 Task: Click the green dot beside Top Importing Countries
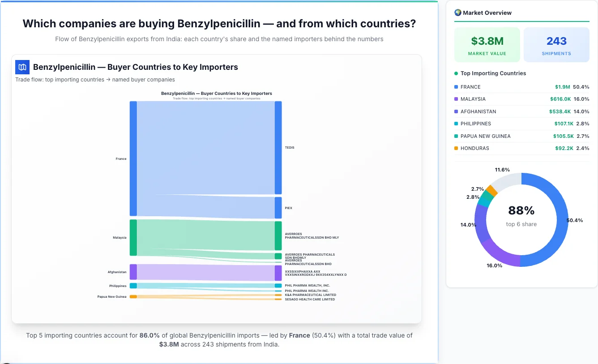(x=456, y=73)
